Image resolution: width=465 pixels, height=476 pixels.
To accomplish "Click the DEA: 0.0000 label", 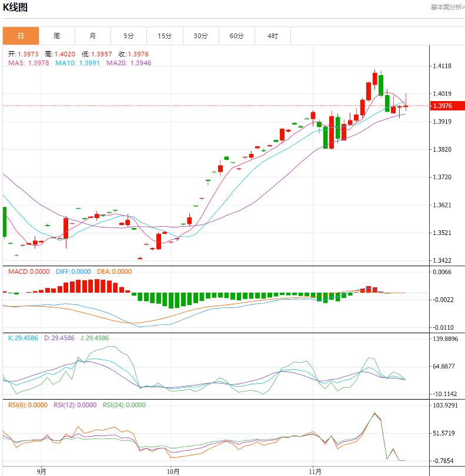I will click(x=115, y=271).
